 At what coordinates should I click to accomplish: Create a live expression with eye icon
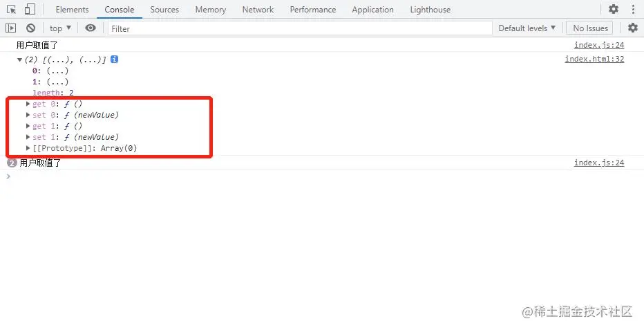pyautogui.click(x=91, y=28)
